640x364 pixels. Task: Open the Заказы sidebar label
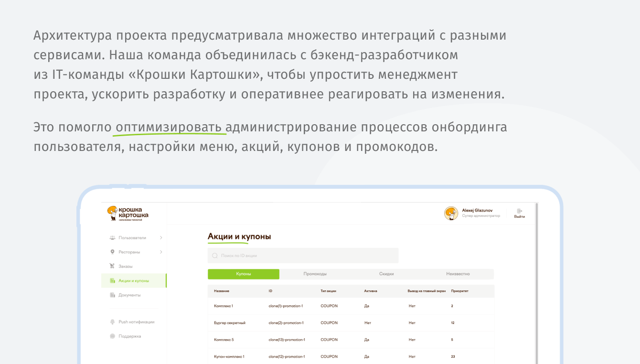(x=126, y=266)
